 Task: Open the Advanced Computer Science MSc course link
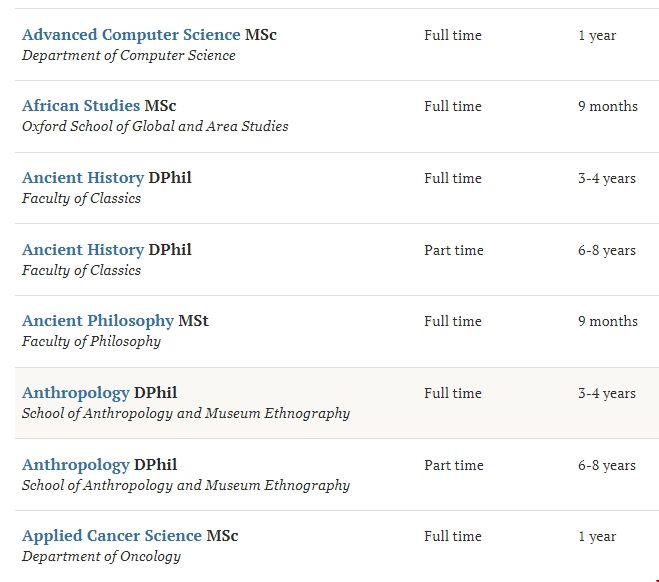(131, 35)
